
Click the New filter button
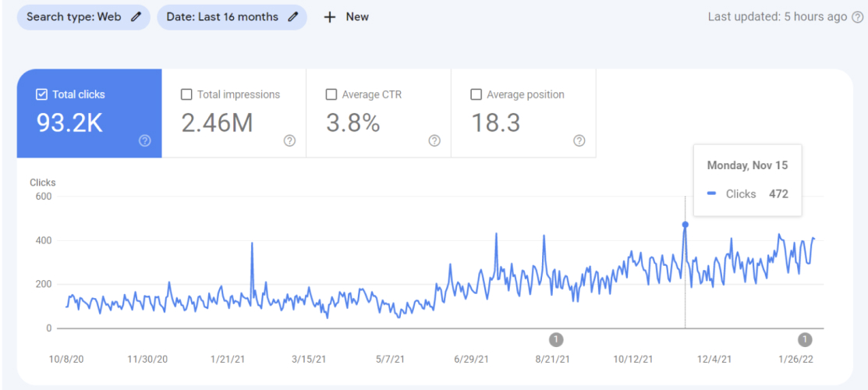[347, 17]
